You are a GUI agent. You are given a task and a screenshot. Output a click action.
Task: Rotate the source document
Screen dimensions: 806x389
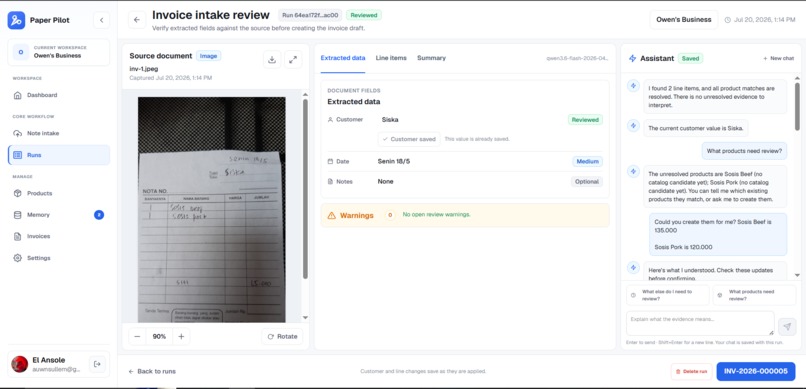point(282,337)
